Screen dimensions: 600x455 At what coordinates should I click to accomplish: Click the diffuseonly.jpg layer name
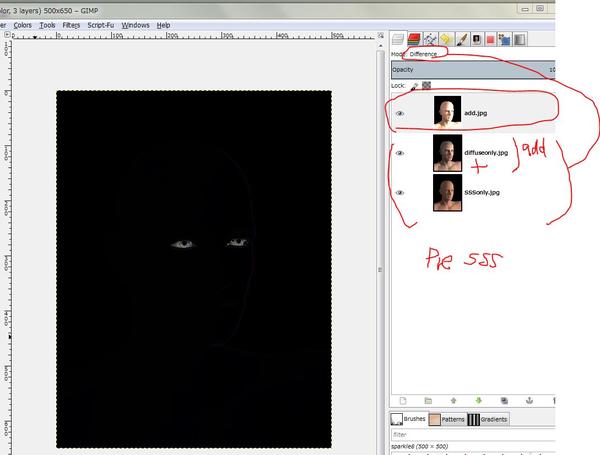coord(486,153)
